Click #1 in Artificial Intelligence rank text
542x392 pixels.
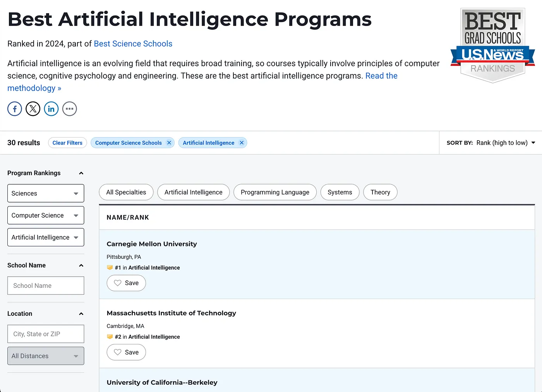[148, 268]
